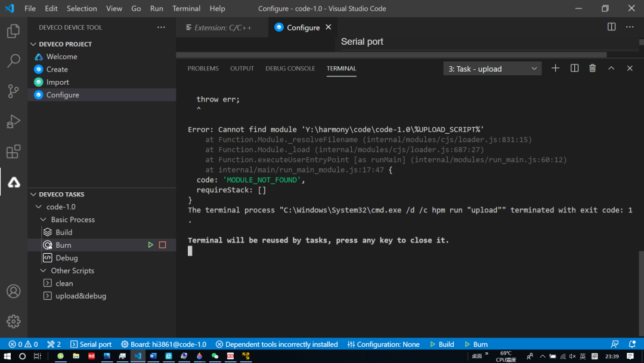Open the File menu
Image resolution: width=644 pixels, height=363 pixels.
point(30,8)
